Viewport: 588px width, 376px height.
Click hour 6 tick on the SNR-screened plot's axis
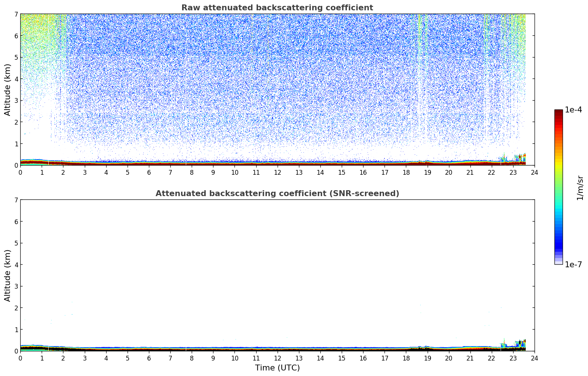149,358
